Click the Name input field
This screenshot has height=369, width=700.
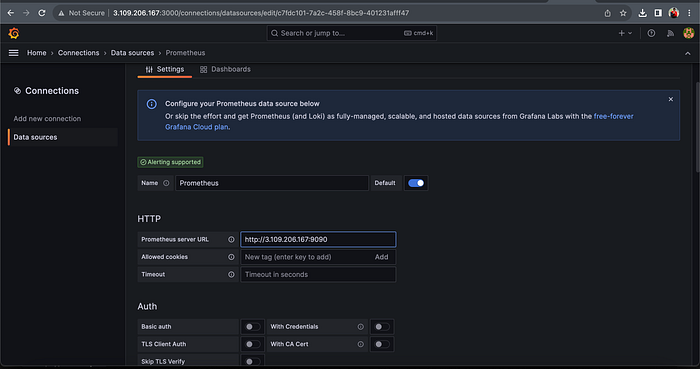pos(272,183)
